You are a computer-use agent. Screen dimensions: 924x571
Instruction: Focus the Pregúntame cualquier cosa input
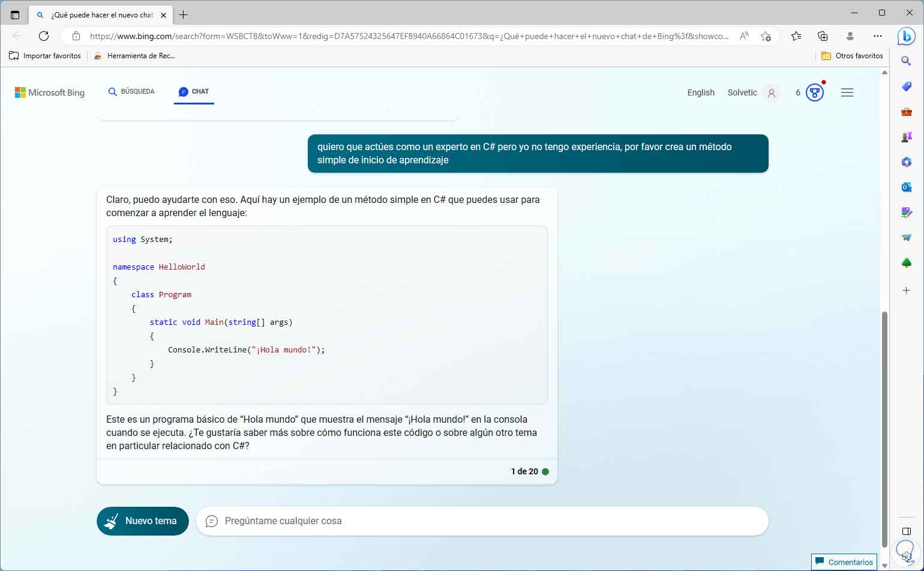pos(482,521)
